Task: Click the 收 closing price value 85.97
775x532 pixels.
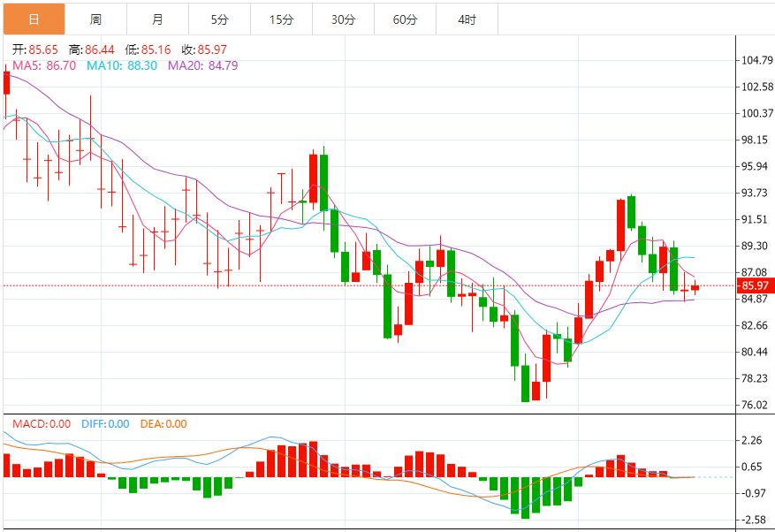Action: click(x=212, y=50)
